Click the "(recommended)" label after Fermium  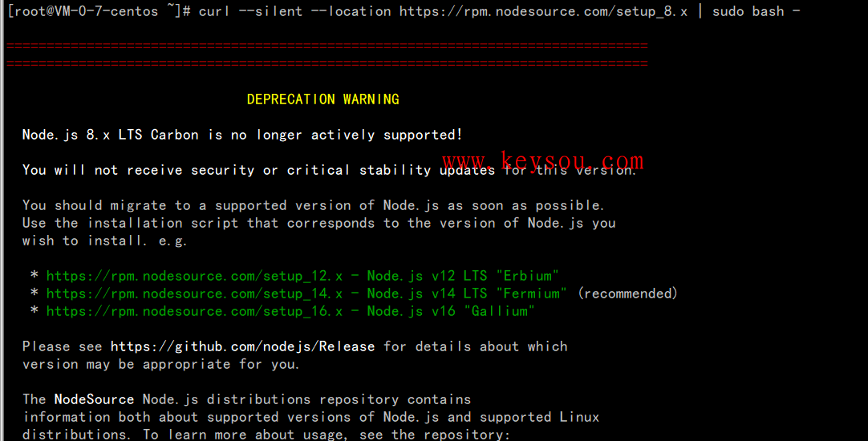click(627, 293)
